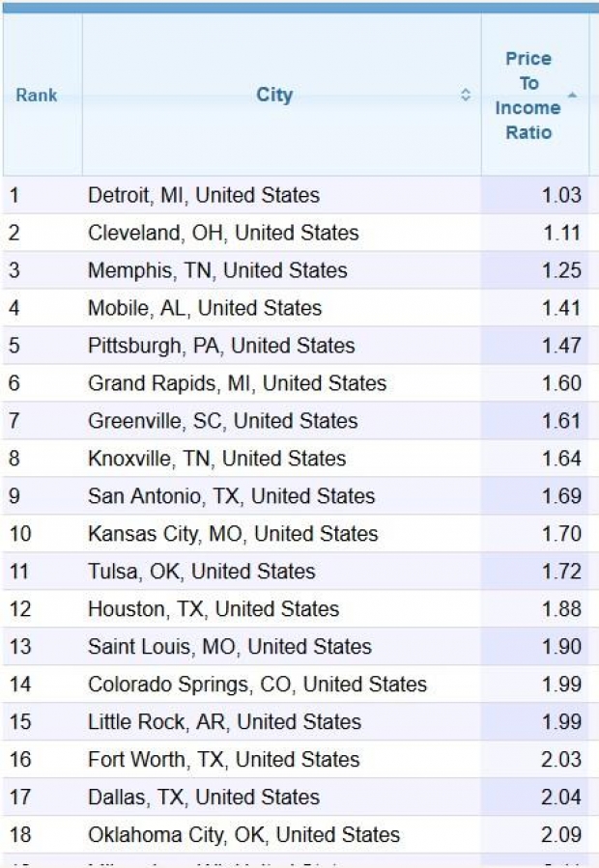Click the Rank column header

(37, 95)
